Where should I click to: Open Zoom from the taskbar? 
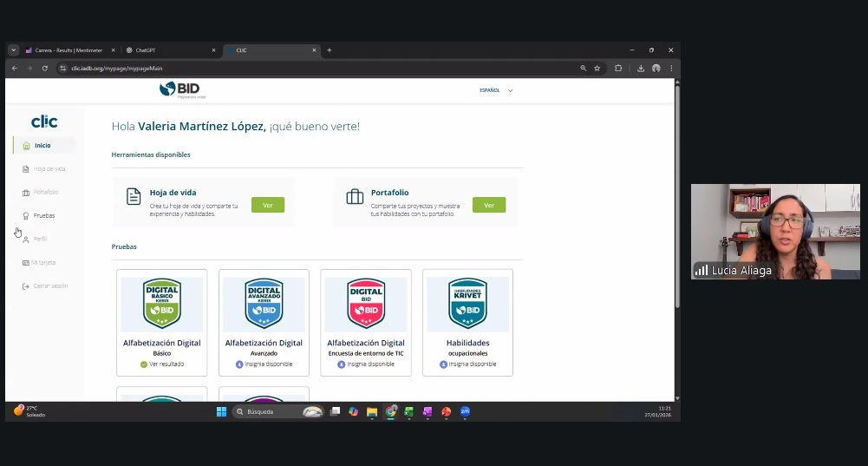coord(465,411)
